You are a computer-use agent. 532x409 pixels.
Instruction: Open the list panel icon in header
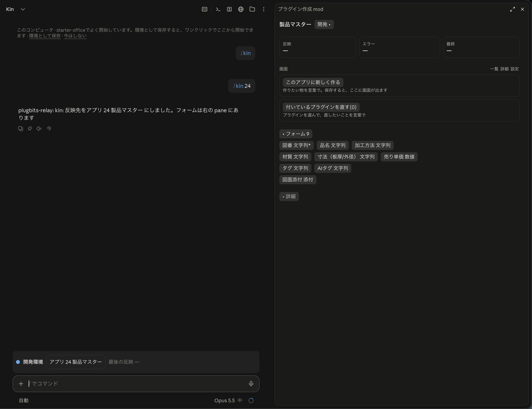tap(204, 9)
